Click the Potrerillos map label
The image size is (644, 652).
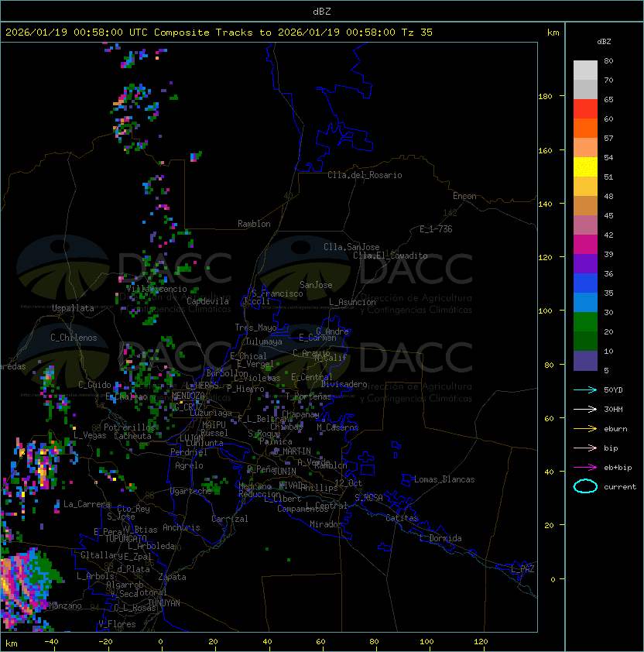(129, 427)
